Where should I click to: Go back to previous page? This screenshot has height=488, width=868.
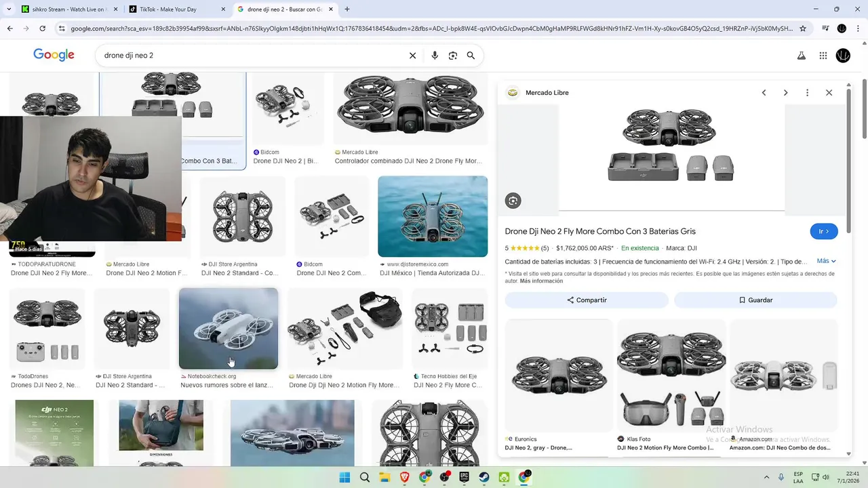click(x=10, y=28)
